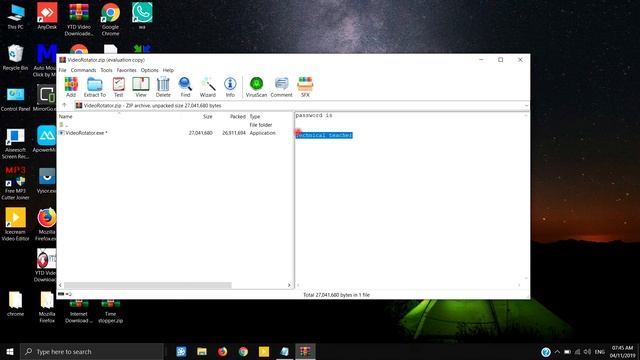Screen dimensions: 640x360
Task: Click the WinRAR taskbar button
Action: [x=305, y=351]
